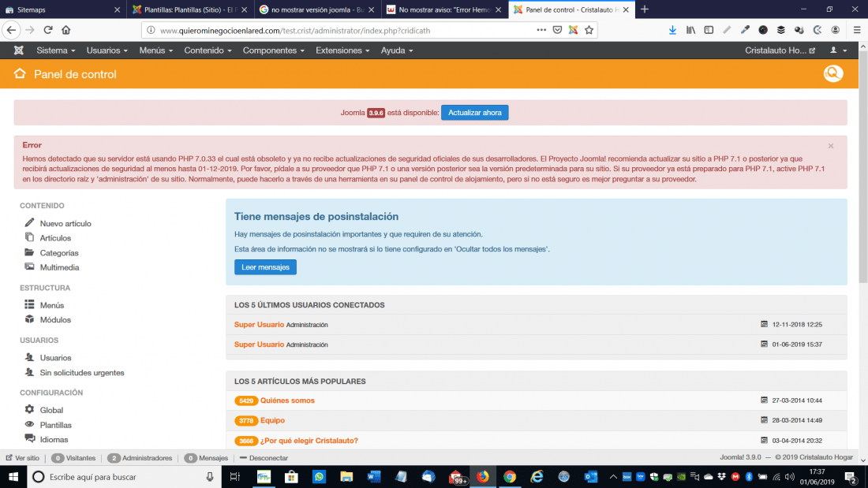Click the Global gear icon
The image size is (868, 488).
point(29,409)
